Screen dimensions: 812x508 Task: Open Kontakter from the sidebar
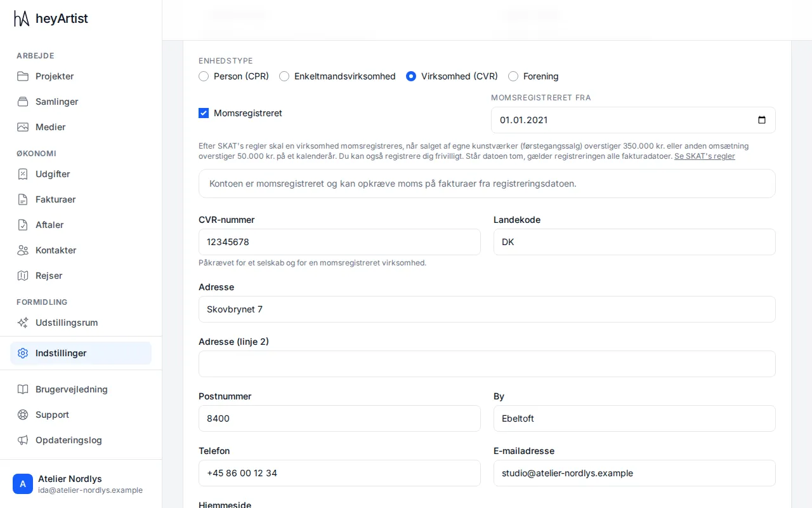[81, 250]
